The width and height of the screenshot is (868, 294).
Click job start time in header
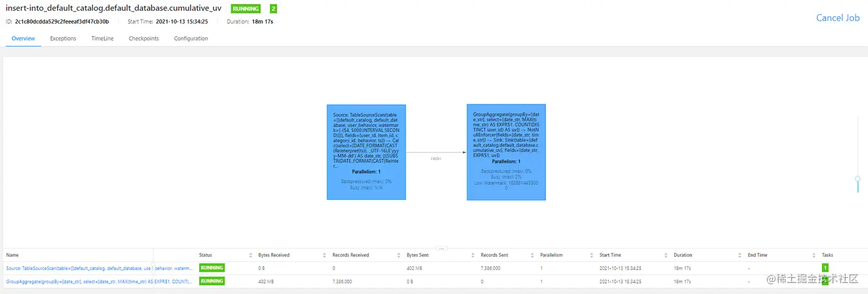coord(182,21)
